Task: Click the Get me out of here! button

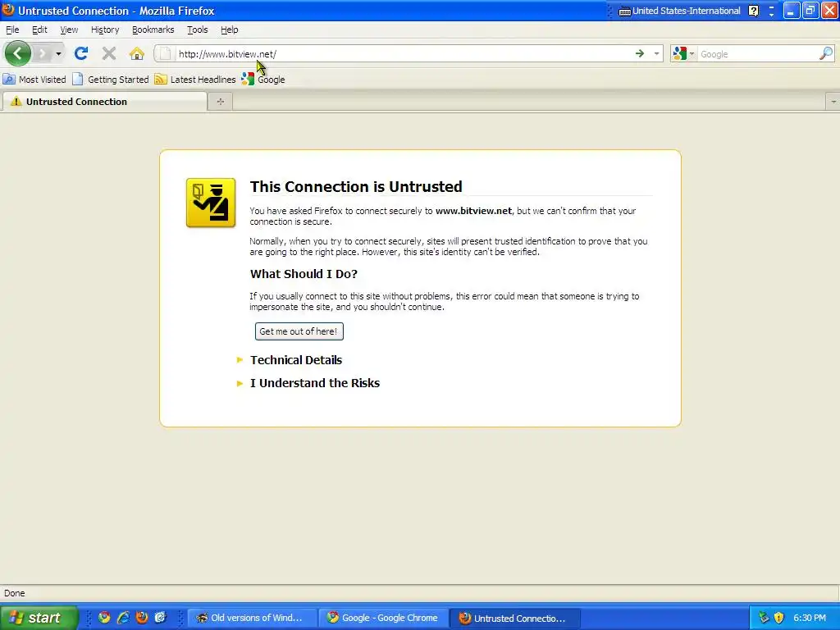Action: coord(299,331)
